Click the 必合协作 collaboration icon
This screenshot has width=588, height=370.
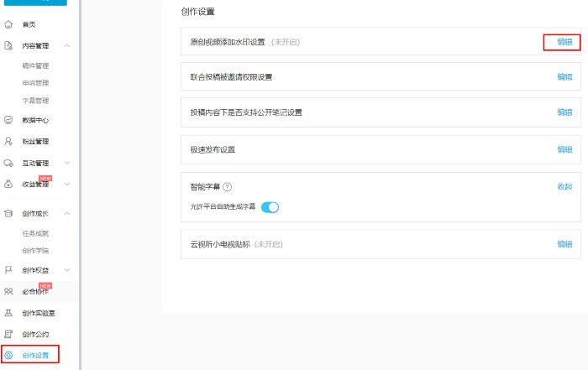point(8,291)
